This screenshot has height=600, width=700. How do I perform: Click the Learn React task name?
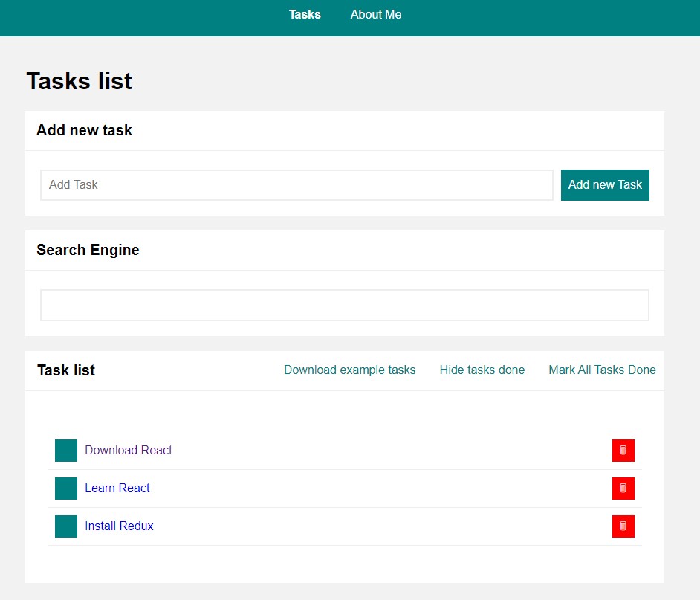[117, 488]
